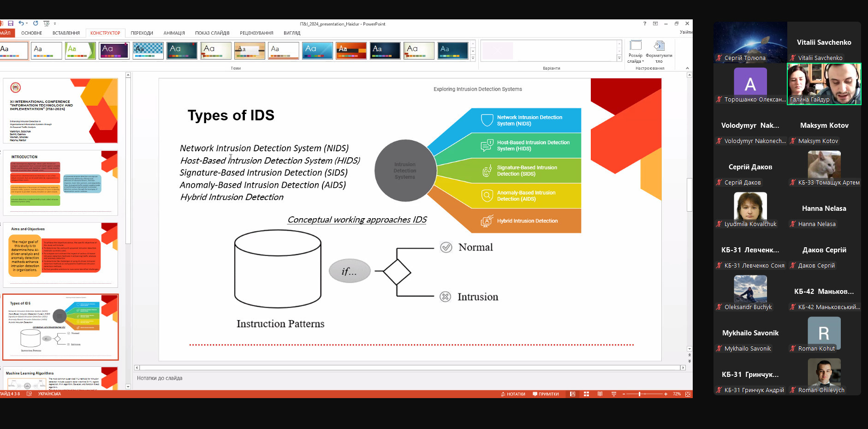868x429 pixels.
Task: Collapse the ribbon with the chevron arrow
Action: pos(687,68)
